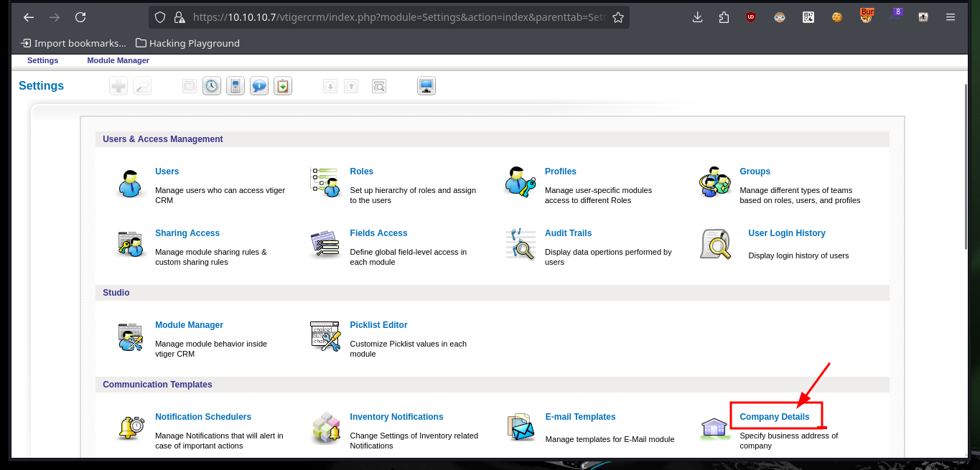Open the Company Details link
This screenshot has width=980, height=470.
pyautogui.click(x=775, y=417)
